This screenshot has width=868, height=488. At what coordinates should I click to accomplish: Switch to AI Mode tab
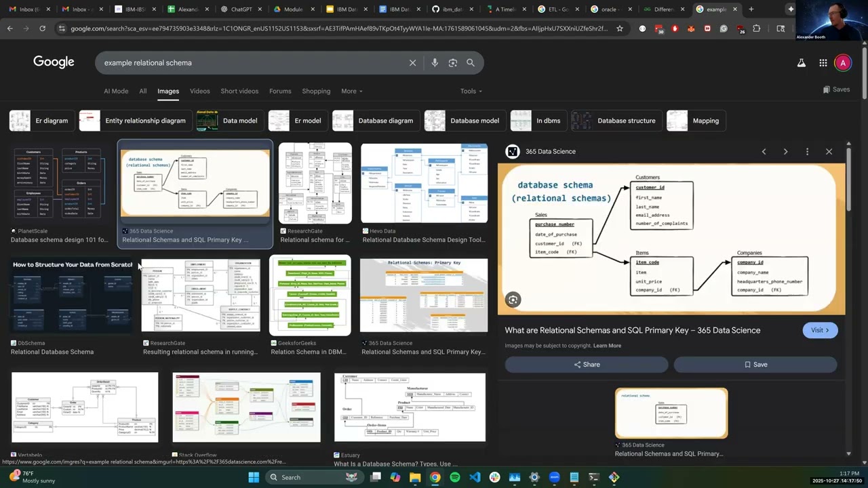tap(116, 91)
